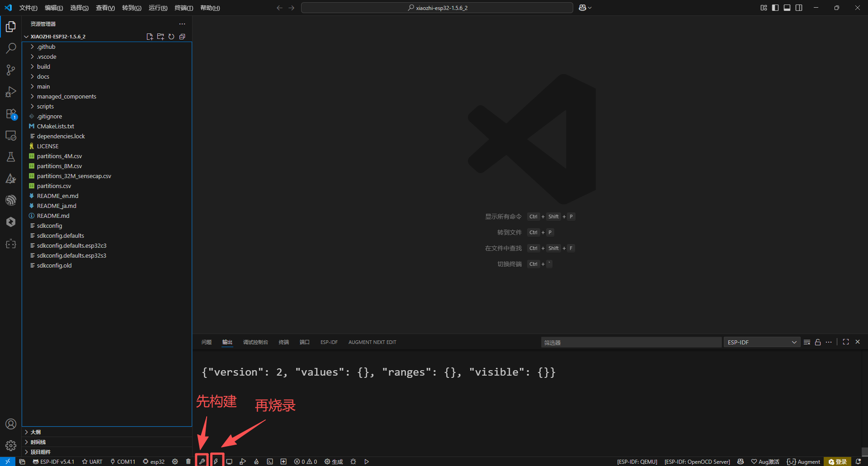
Task: Open the ESP-IDF Espressif sidebar icon
Action: (x=11, y=200)
